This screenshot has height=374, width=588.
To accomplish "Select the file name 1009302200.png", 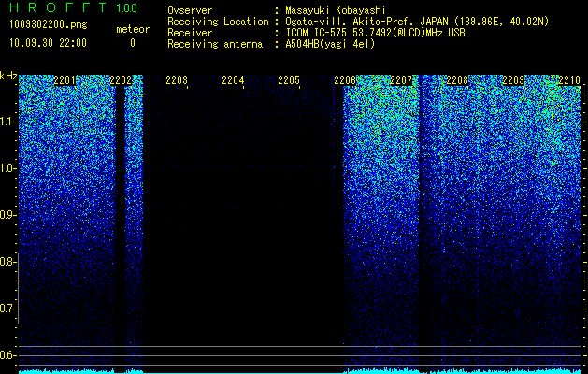I will (49, 25).
